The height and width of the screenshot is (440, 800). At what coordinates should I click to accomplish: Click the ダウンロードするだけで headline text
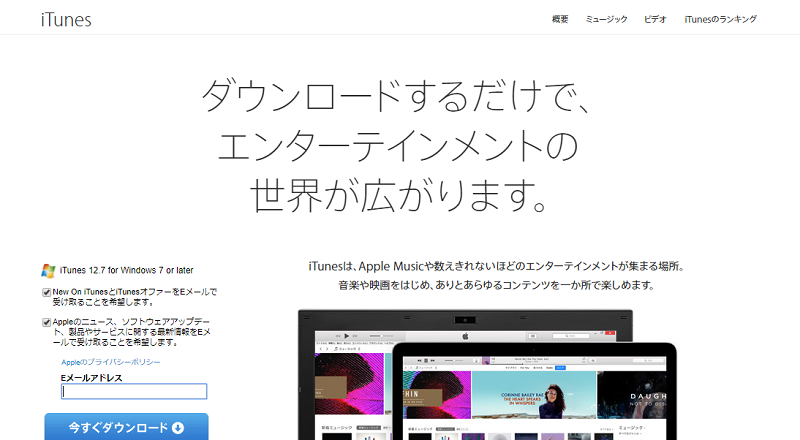(397, 95)
